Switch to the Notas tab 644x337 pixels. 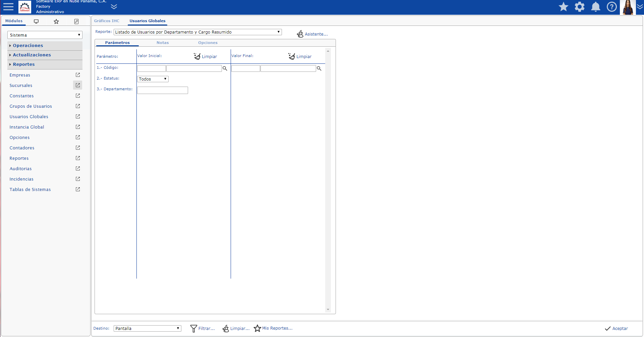[163, 43]
